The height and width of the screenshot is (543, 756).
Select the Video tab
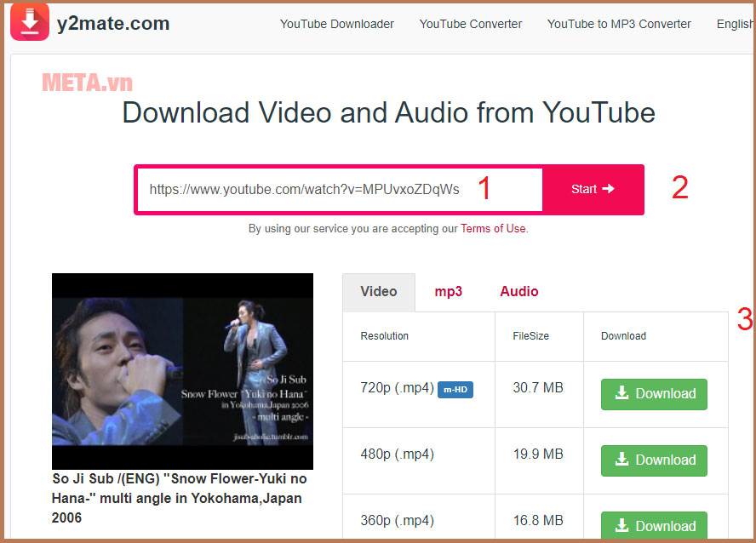379,291
